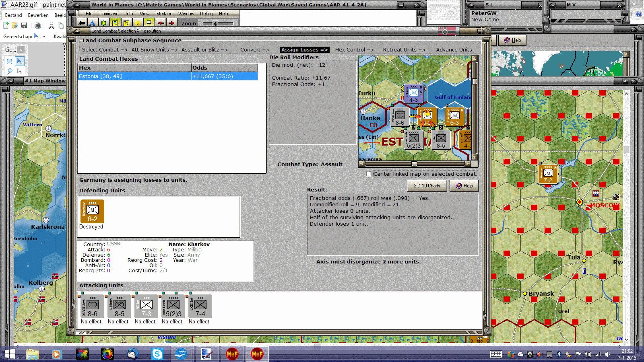Toggle Center linked map on selected combat

click(x=369, y=174)
